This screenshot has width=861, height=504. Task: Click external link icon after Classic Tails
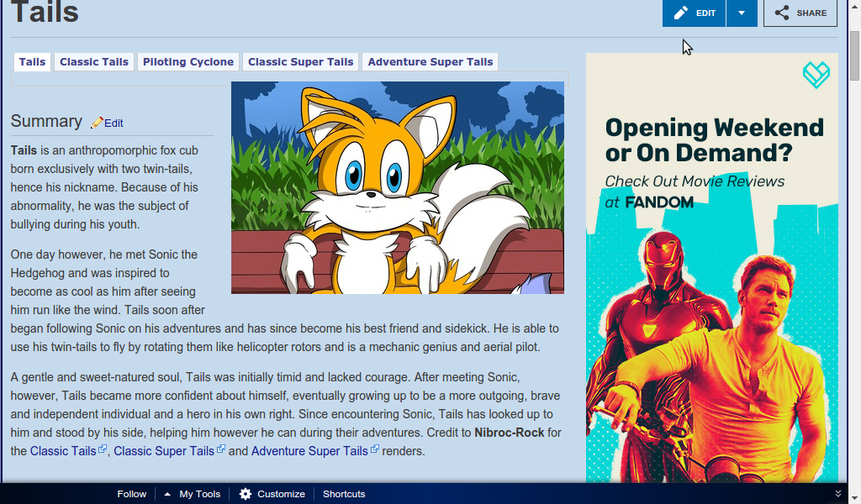(103, 450)
